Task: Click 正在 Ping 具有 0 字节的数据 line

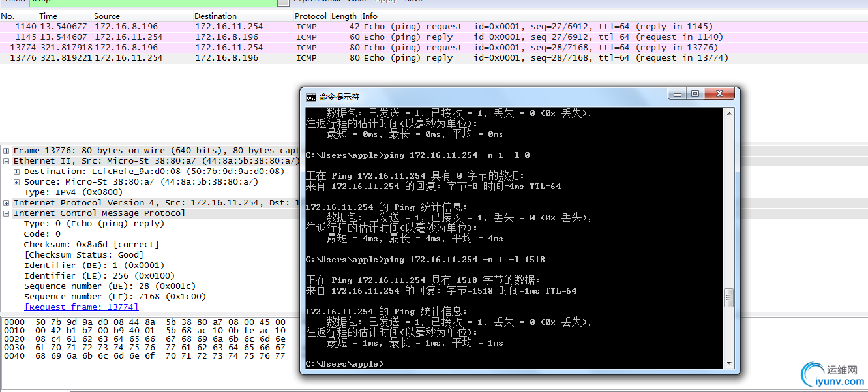Action: [415, 176]
